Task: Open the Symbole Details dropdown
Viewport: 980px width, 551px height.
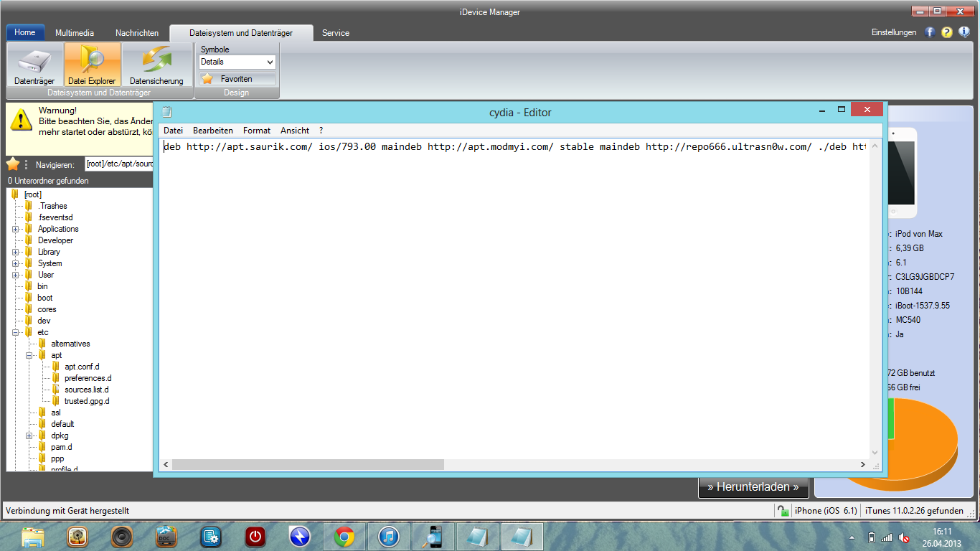Action: (237, 62)
